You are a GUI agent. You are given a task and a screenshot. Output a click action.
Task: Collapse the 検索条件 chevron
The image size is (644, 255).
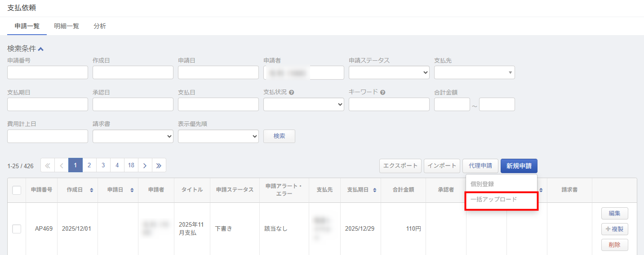pyautogui.click(x=41, y=49)
